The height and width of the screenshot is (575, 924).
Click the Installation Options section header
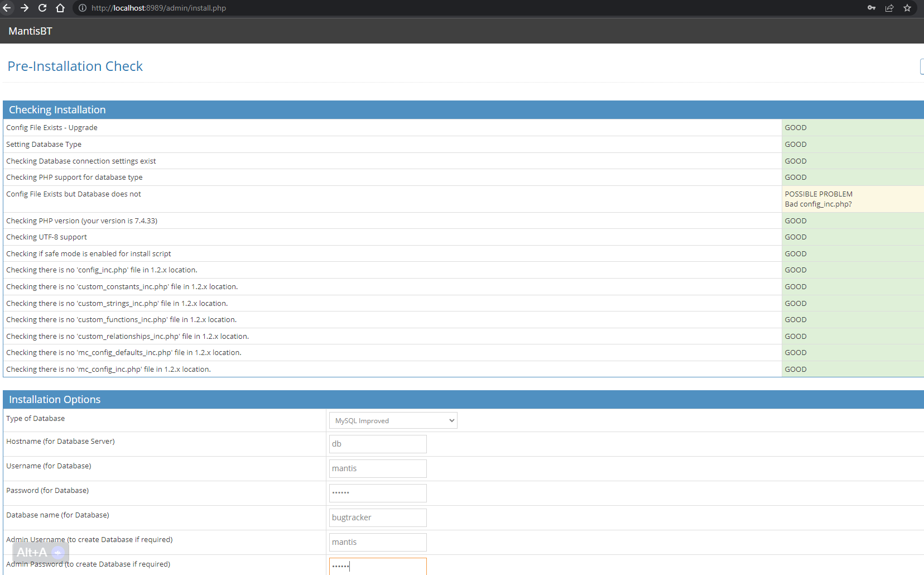tap(463, 400)
